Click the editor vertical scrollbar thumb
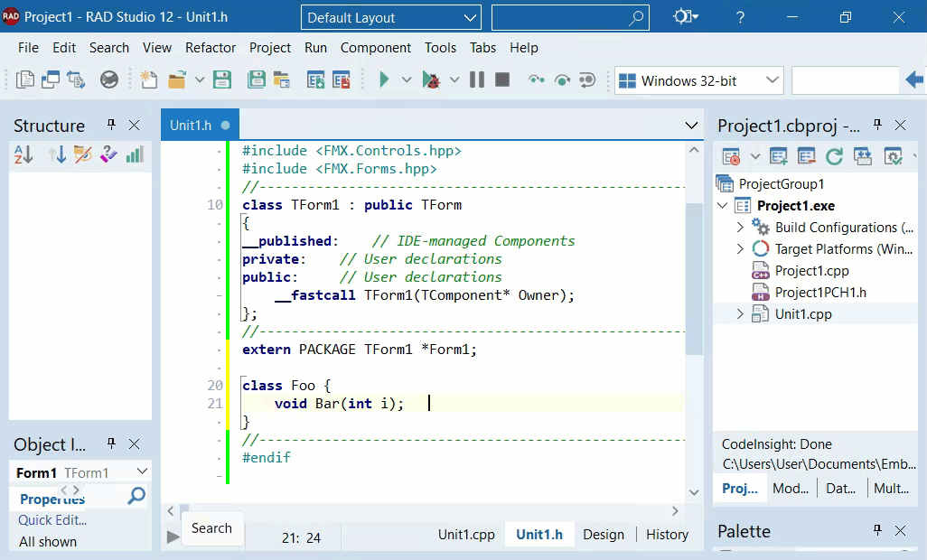 click(x=694, y=277)
